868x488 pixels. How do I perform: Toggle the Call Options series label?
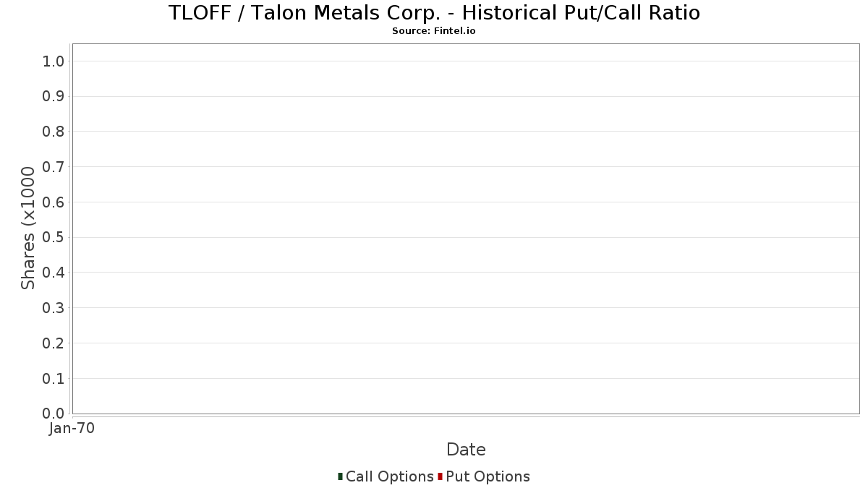point(390,476)
